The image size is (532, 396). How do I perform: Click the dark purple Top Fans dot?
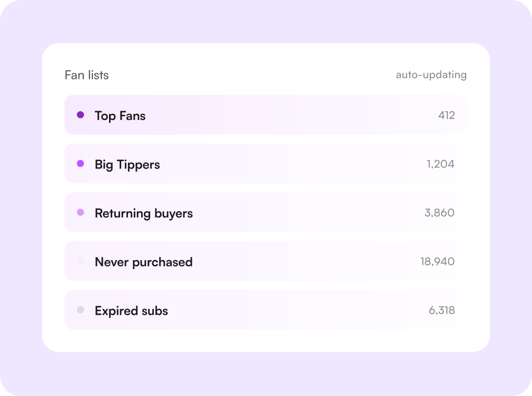81,115
